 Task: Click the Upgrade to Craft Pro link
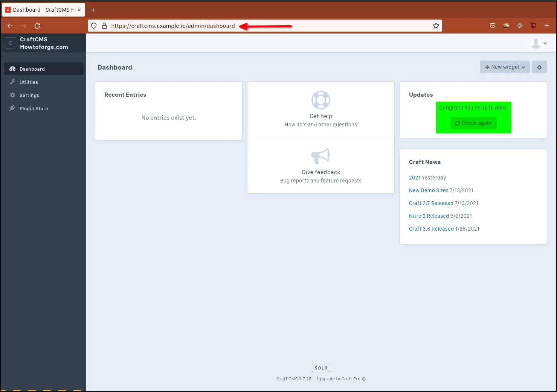coord(339,379)
